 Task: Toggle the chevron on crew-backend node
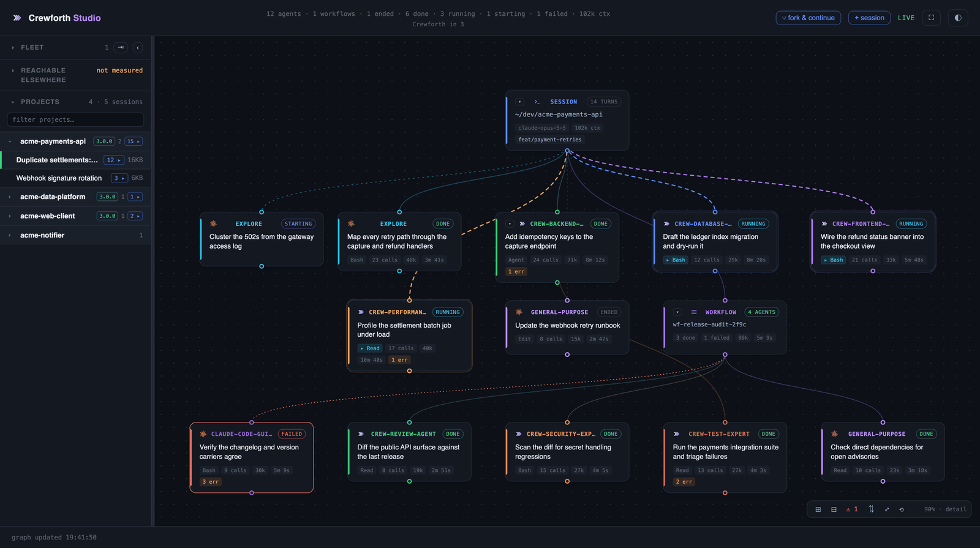pyautogui.click(x=510, y=223)
